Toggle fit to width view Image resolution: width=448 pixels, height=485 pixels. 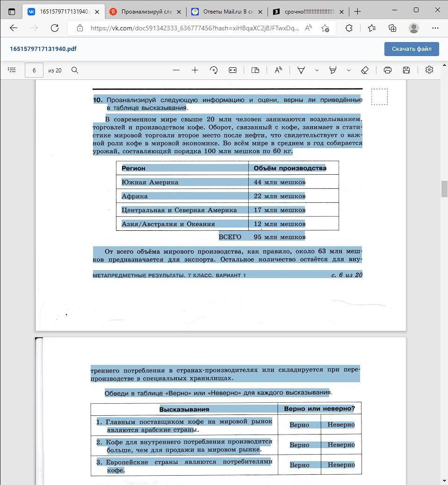232,70
